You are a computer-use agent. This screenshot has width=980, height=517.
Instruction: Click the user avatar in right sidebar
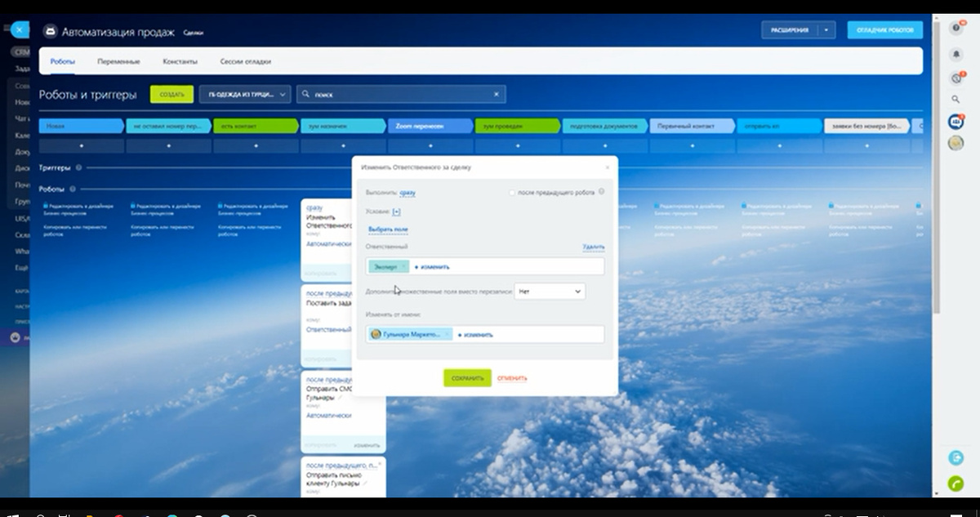pyautogui.click(x=955, y=144)
